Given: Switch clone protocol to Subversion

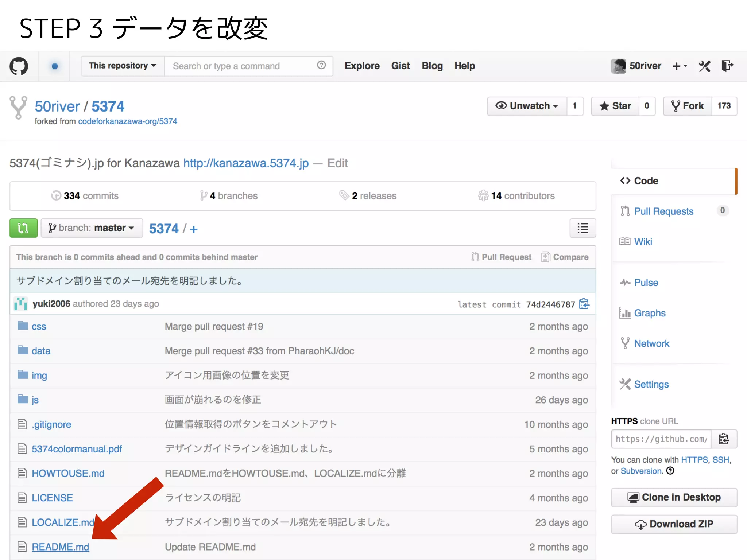Looking at the screenshot, I should tap(641, 471).
